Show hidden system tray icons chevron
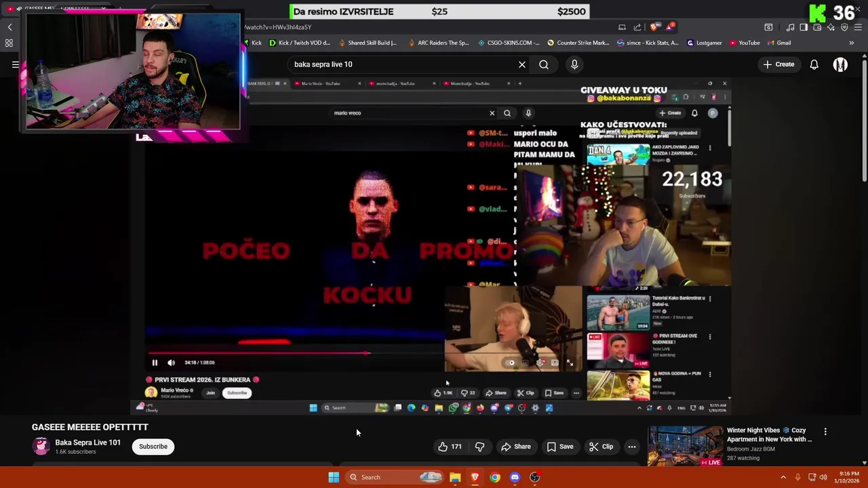Viewport: 868px width, 488px height. coord(783,477)
